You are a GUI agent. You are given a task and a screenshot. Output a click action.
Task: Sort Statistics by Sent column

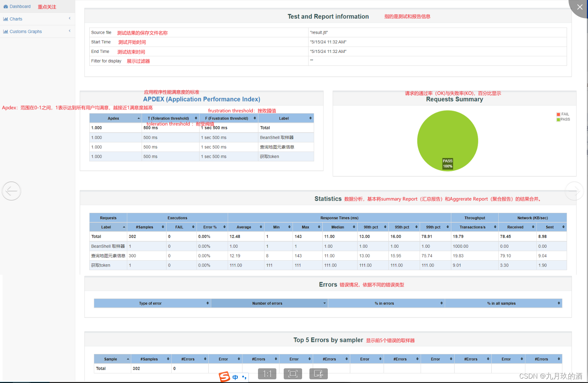(x=552, y=227)
